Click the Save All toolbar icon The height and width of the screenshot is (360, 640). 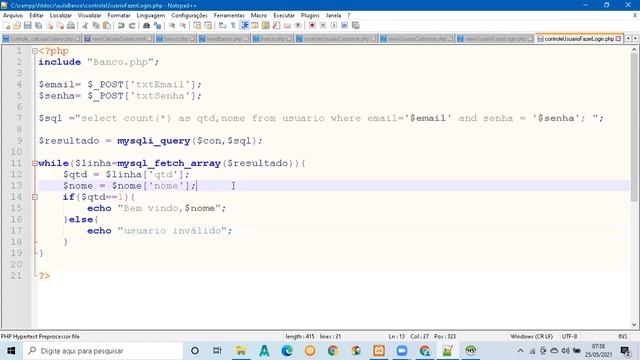tap(38, 25)
